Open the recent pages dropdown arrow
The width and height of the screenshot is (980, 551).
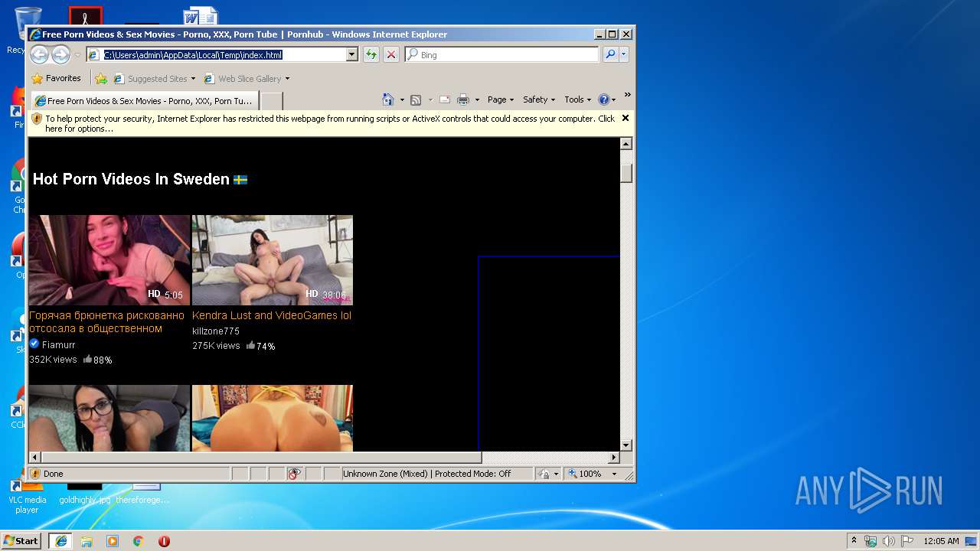point(77,55)
